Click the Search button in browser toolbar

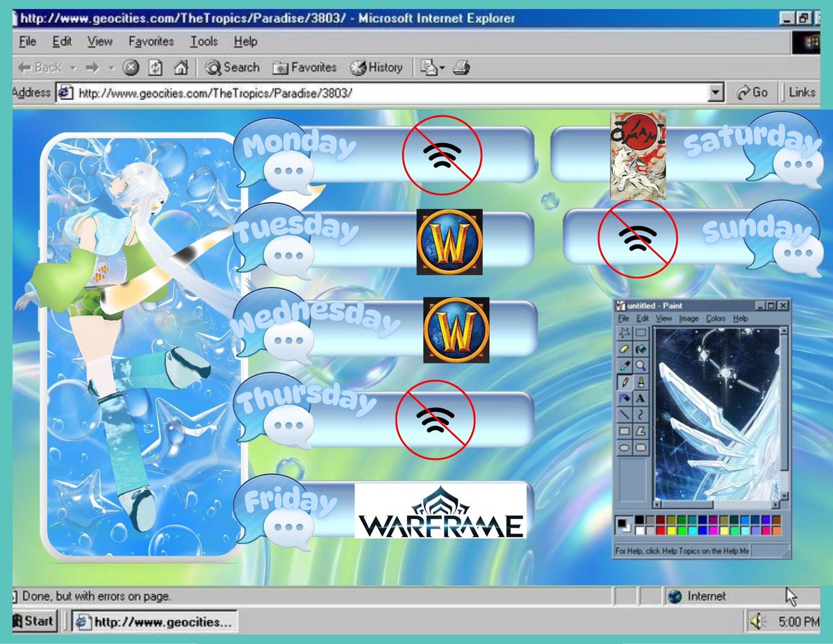point(233,67)
